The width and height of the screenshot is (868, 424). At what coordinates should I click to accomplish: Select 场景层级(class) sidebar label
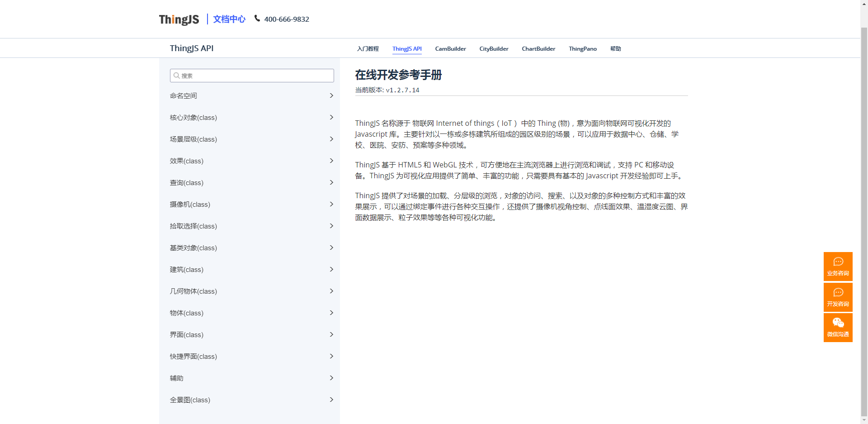click(193, 139)
